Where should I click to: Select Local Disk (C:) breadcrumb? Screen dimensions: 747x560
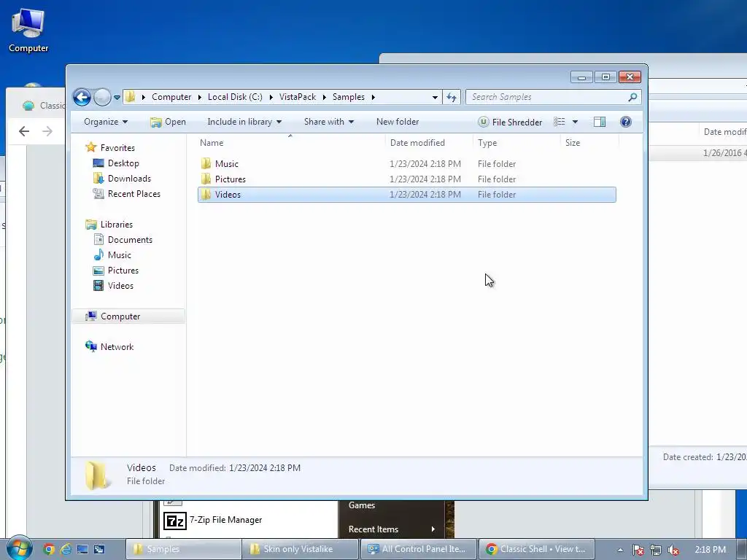click(235, 97)
